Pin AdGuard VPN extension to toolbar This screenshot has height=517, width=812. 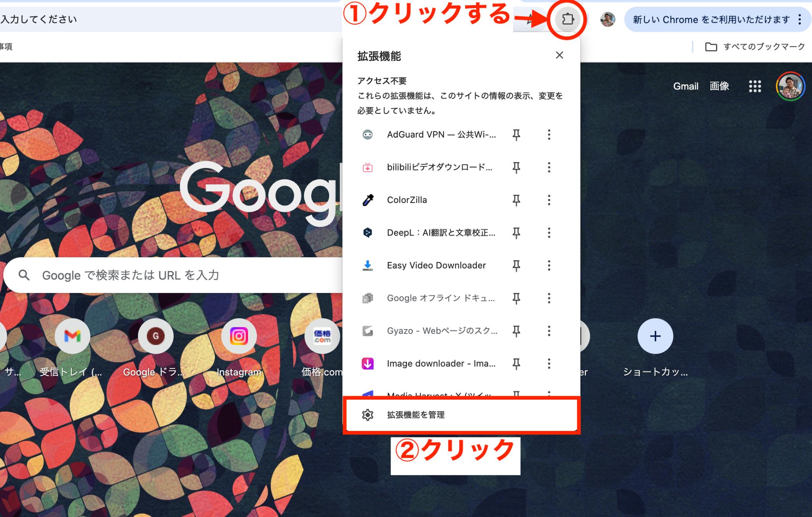point(516,135)
